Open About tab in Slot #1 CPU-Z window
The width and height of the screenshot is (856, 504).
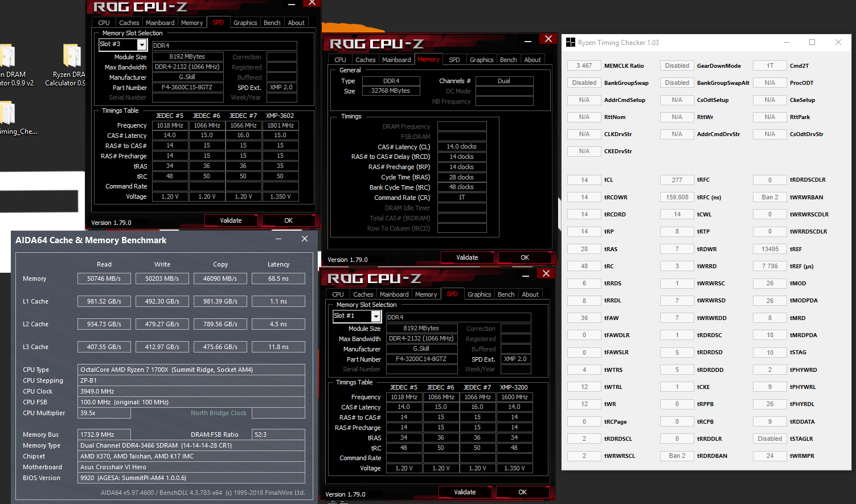(530, 294)
